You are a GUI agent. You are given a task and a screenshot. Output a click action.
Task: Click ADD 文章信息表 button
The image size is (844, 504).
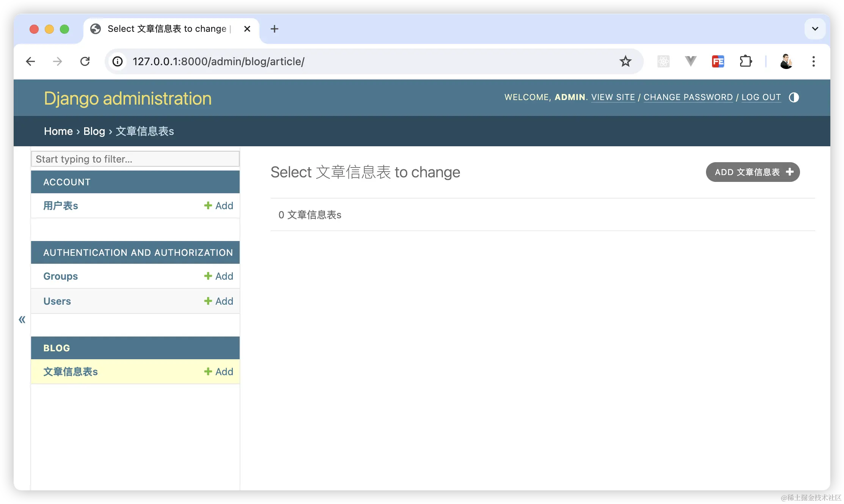tap(753, 172)
